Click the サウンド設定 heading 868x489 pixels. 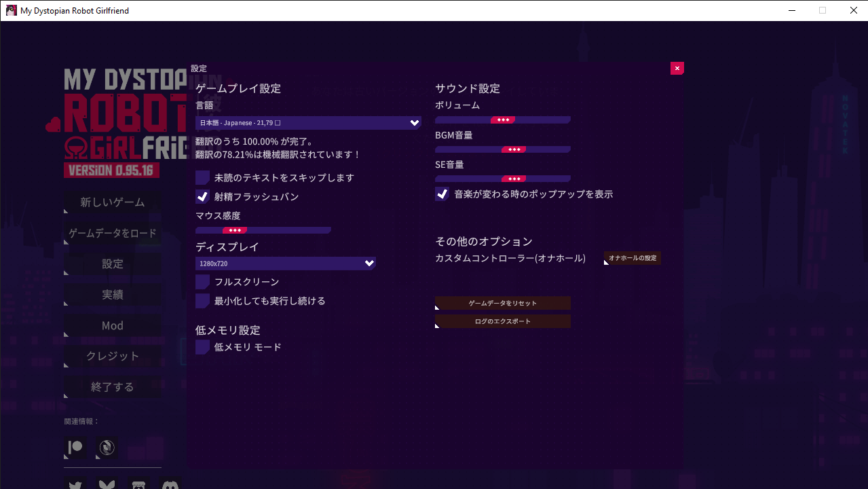[x=468, y=88]
